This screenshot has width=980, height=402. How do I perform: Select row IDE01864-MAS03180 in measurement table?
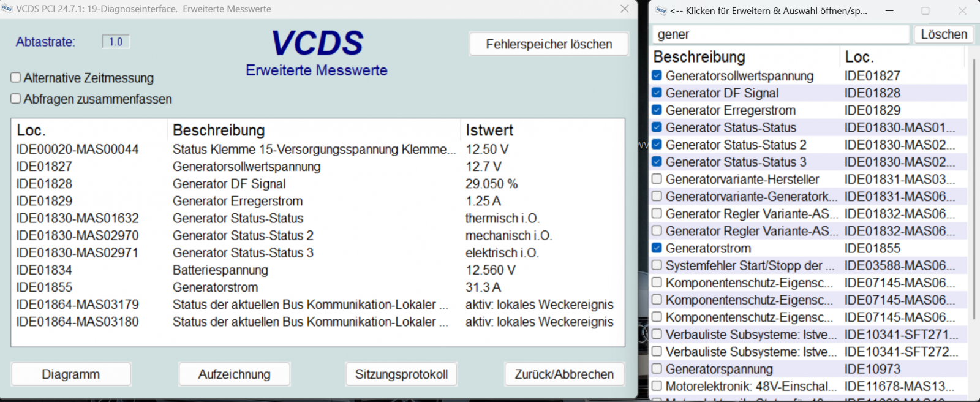[317, 322]
